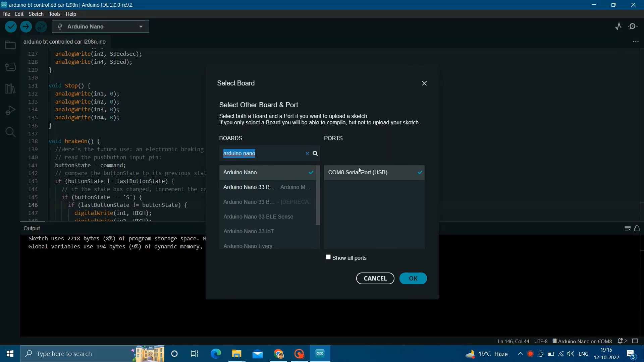
Task: Open the Serial Monitor icon
Action: coord(634,26)
